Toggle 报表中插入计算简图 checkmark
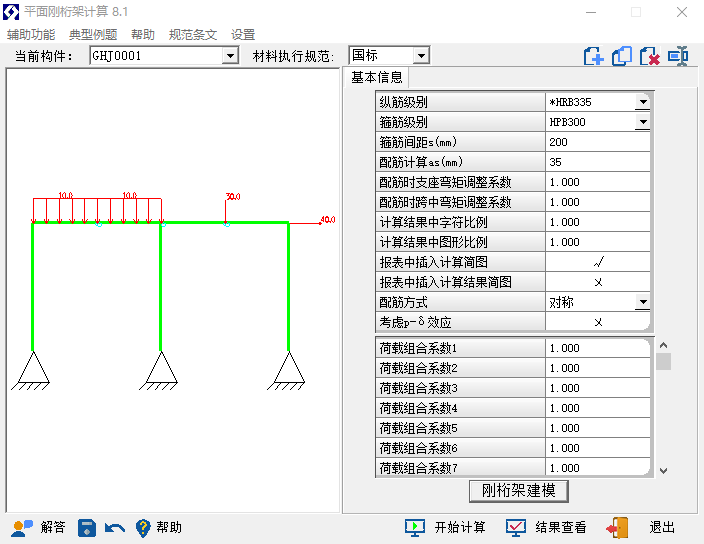The width and height of the screenshot is (704, 544). [x=598, y=262]
